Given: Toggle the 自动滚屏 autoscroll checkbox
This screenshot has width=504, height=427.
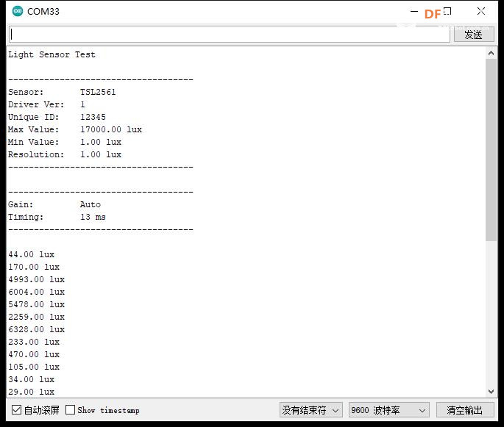Looking at the screenshot, I should (x=16, y=410).
